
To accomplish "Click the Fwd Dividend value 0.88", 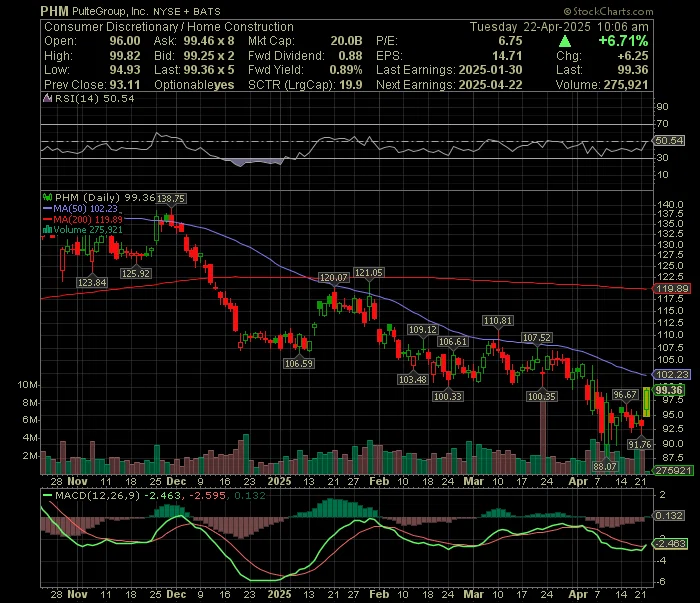I will click(x=350, y=56).
